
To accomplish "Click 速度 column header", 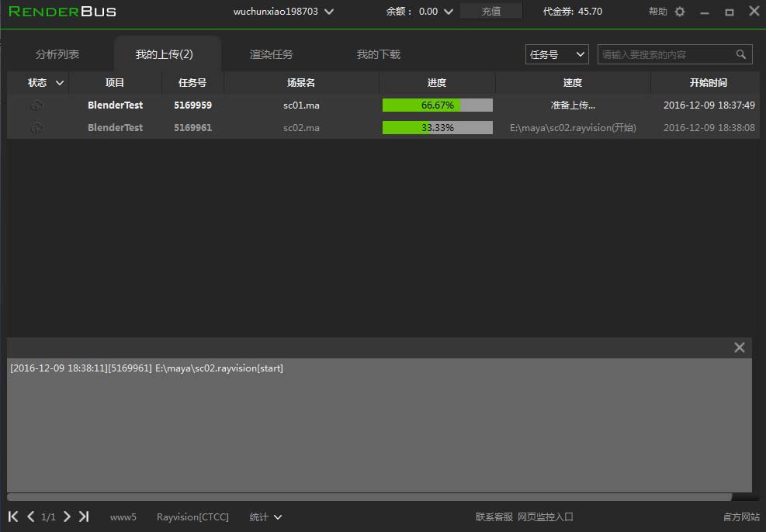I will (x=573, y=82).
